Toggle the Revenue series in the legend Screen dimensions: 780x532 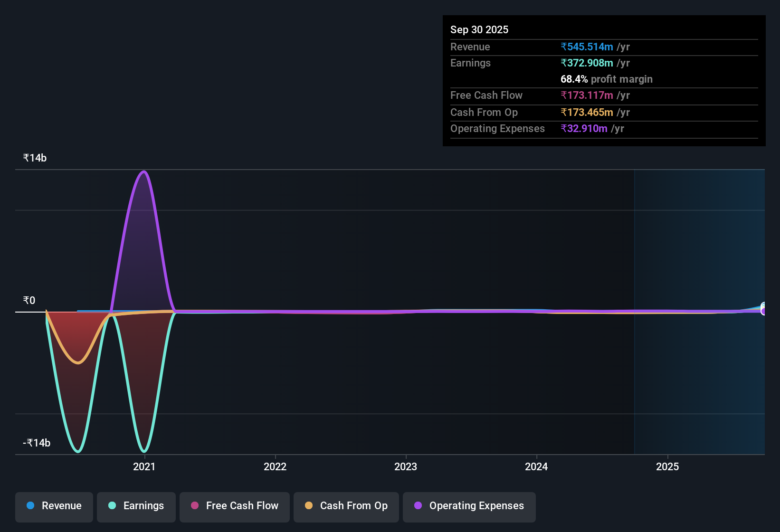[54, 506]
